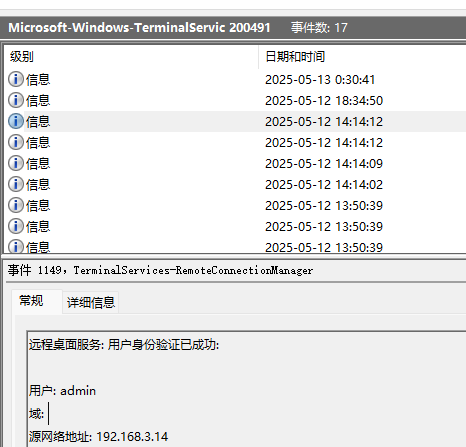Screen dimensions: 466x447
Task: Click the 域 field in event description
Action: pos(36,414)
